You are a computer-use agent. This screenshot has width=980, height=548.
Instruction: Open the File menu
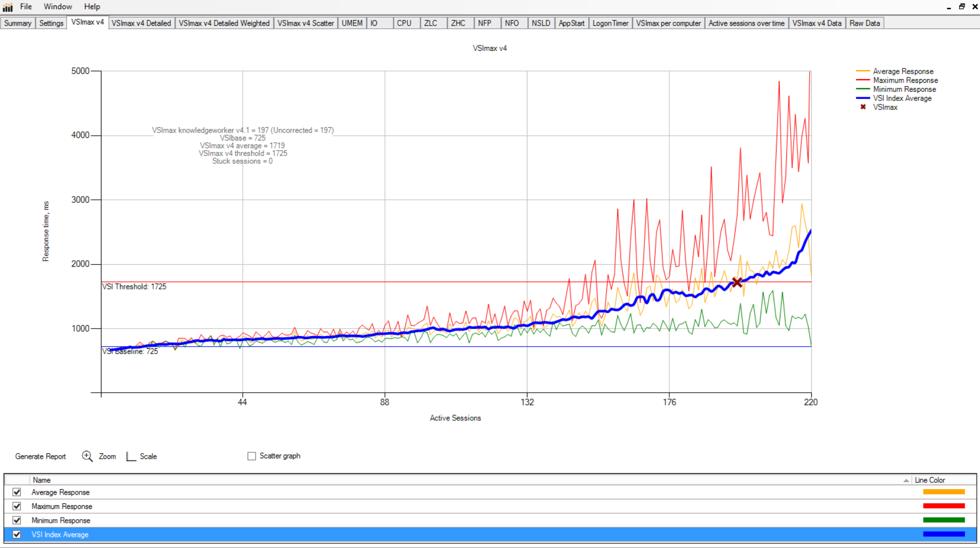click(26, 7)
